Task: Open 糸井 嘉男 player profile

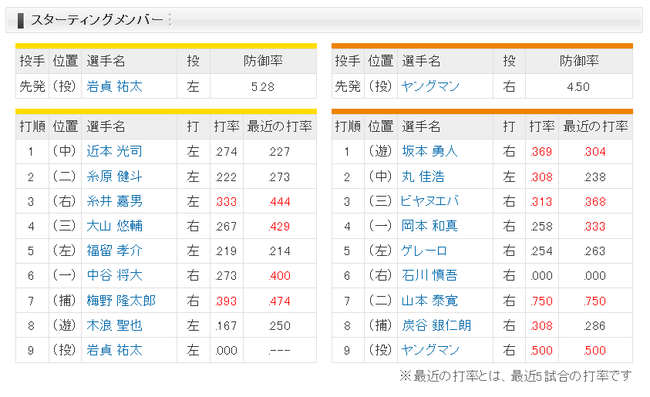Action: pyautogui.click(x=114, y=201)
